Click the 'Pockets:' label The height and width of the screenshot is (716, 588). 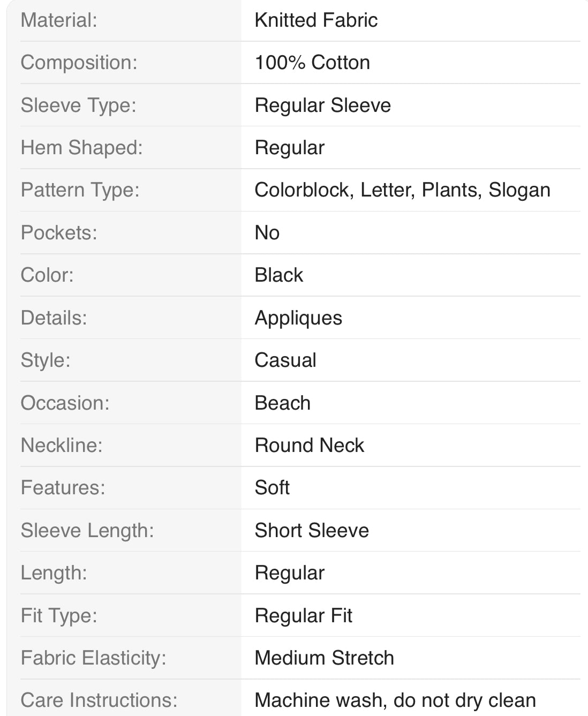(x=59, y=233)
